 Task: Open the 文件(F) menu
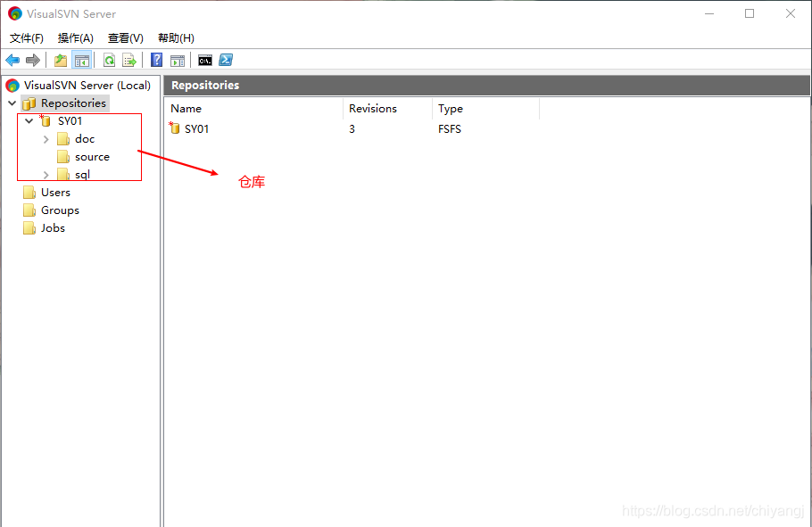[27, 37]
